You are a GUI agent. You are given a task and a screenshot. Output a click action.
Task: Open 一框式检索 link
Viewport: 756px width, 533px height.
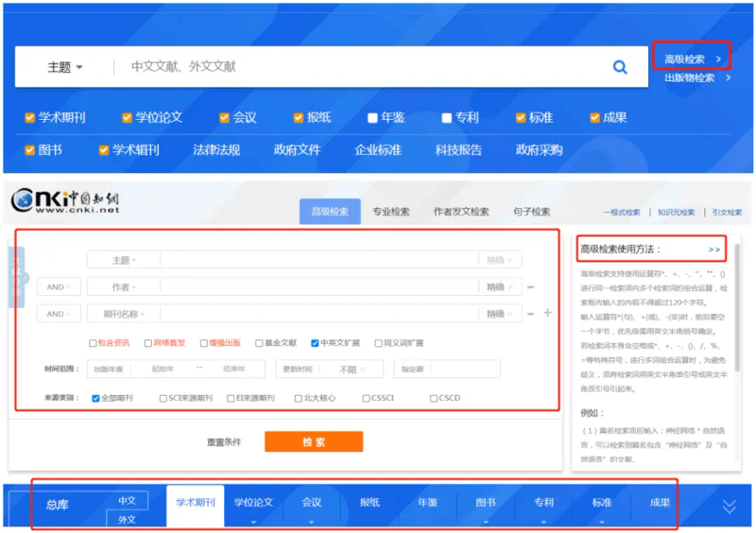coord(622,213)
